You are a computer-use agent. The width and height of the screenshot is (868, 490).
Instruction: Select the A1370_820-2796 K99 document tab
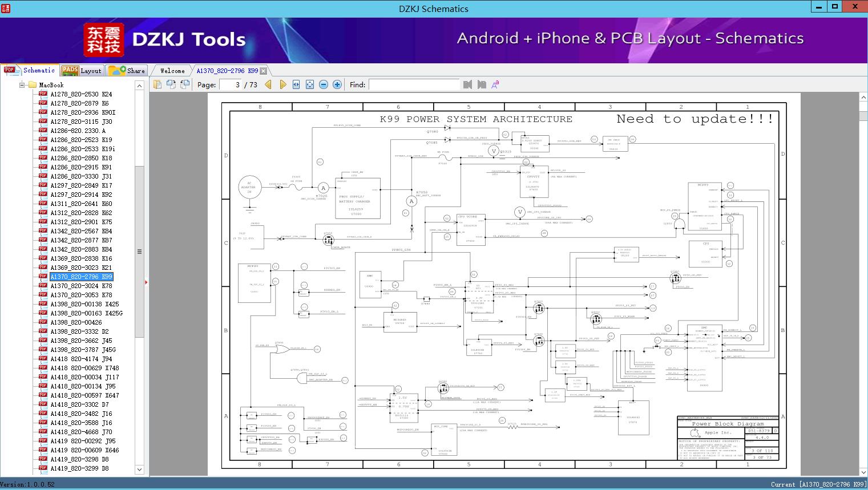(x=227, y=71)
